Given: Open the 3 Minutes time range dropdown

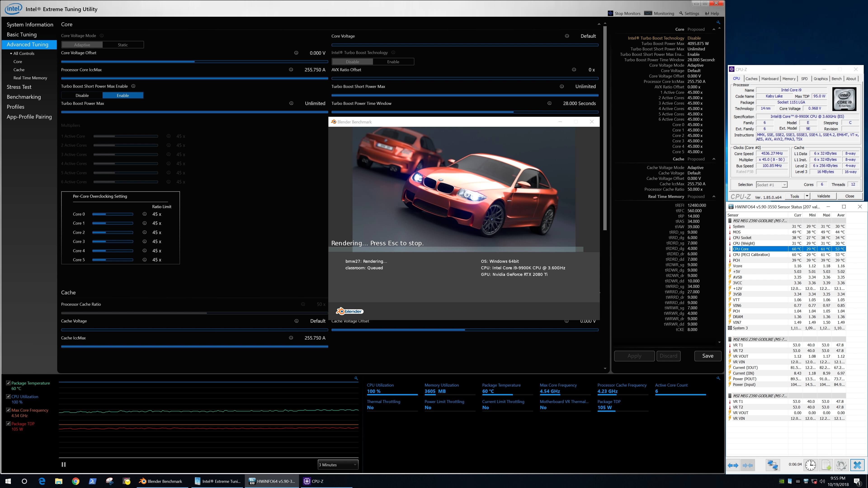Looking at the screenshot, I should click(x=338, y=465).
